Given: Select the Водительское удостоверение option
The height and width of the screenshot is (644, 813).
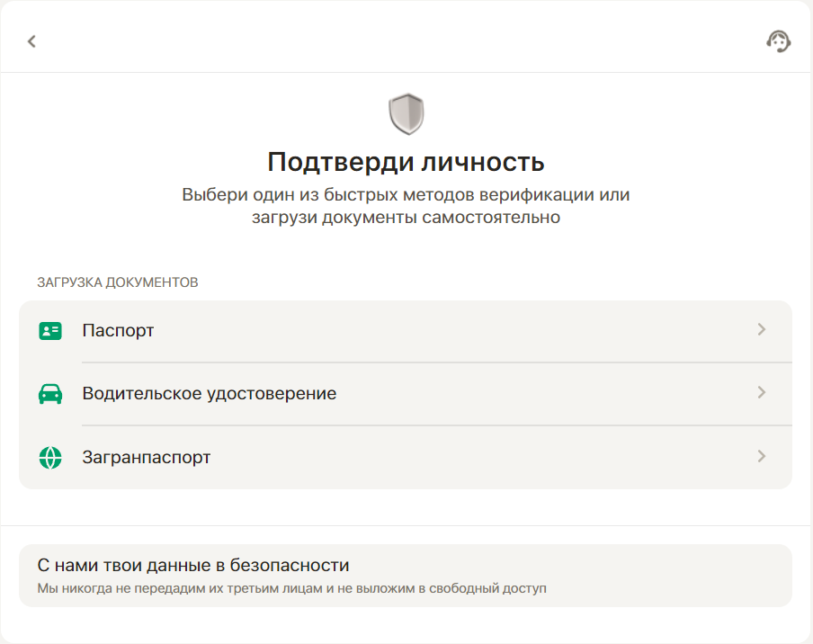Looking at the screenshot, I should pos(209,394).
